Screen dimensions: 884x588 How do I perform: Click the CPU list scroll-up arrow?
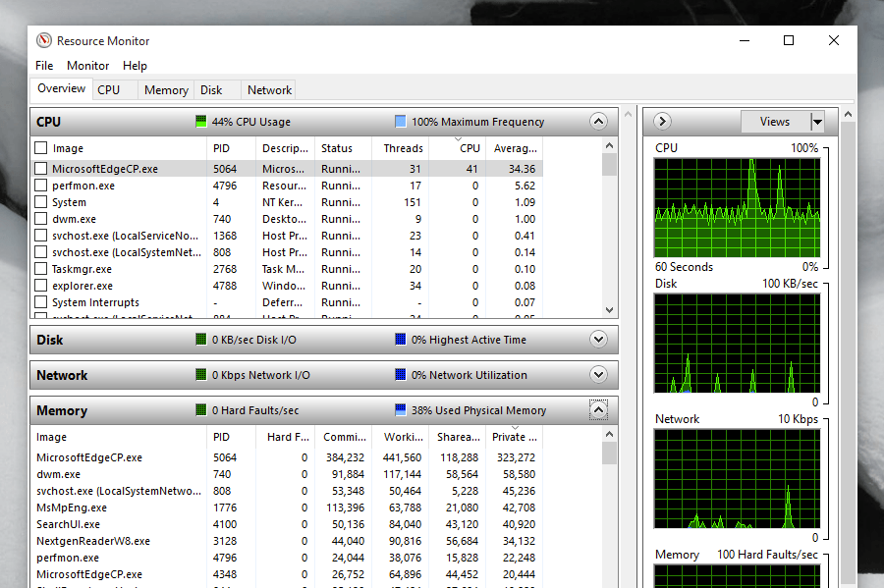coord(609,145)
